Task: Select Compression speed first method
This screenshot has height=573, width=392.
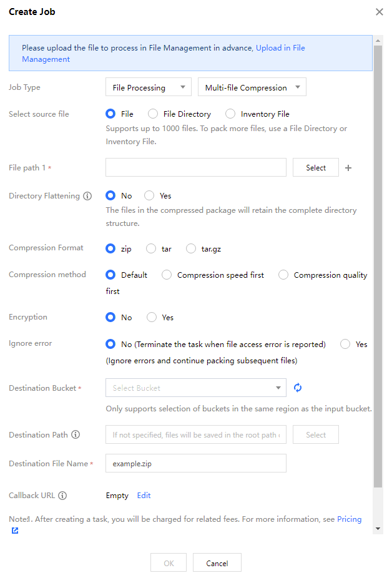Action: (x=167, y=275)
